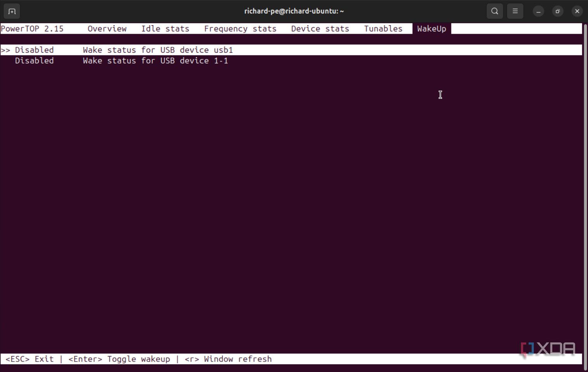
Task: Click the '<r> Window refresh' hint
Action: pos(228,359)
